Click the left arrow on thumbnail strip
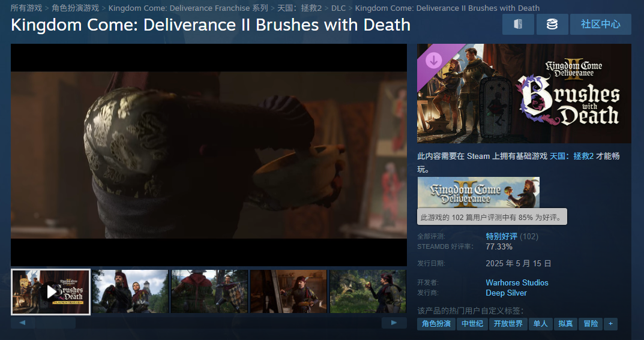This screenshot has width=644, height=340. coord(23,323)
